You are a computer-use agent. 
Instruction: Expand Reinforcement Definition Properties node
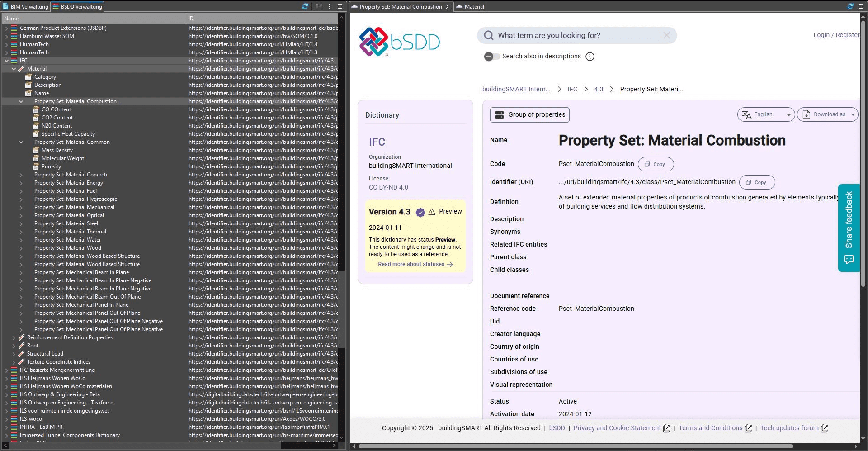14,337
